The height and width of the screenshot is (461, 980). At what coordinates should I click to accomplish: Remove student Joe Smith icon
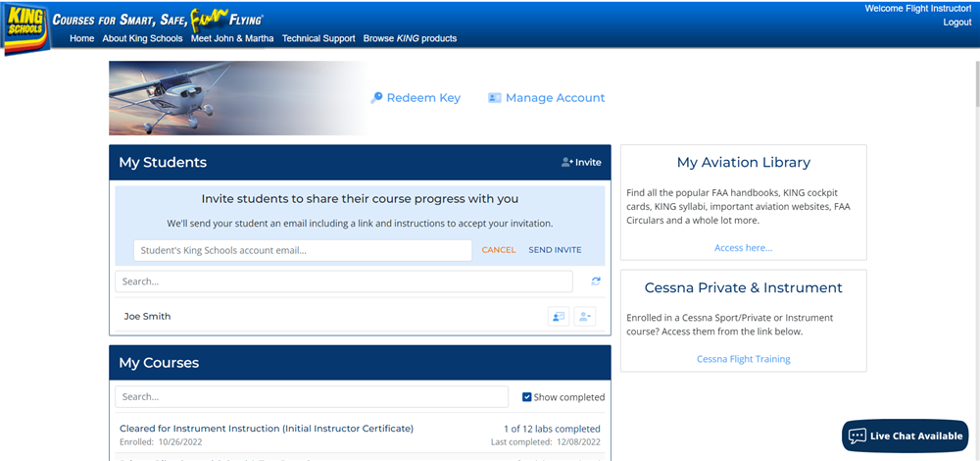(584, 317)
